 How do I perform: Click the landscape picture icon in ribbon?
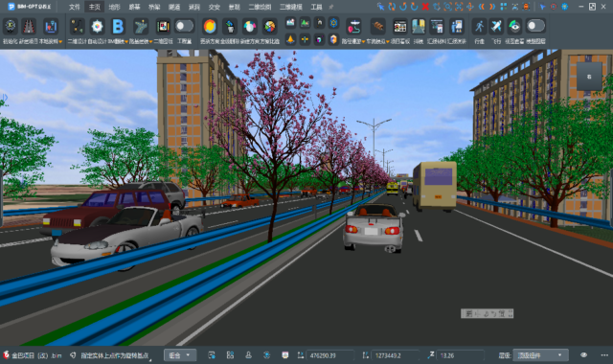click(x=290, y=22)
